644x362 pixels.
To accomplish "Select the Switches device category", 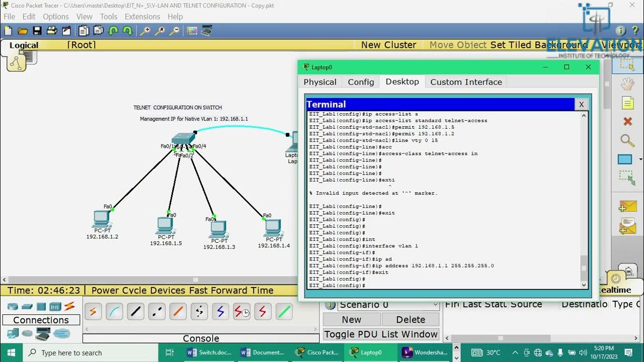I will tap(27, 306).
